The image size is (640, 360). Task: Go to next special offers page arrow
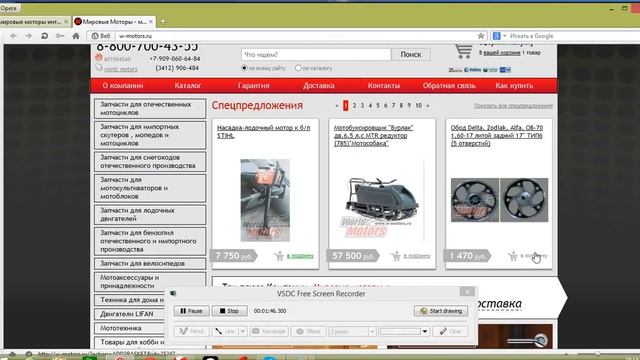pos(428,106)
